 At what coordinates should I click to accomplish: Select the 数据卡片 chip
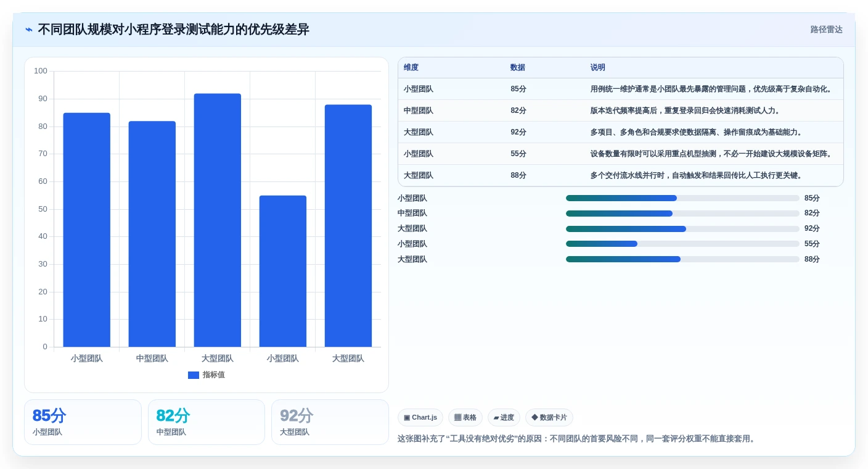(x=549, y=418)
